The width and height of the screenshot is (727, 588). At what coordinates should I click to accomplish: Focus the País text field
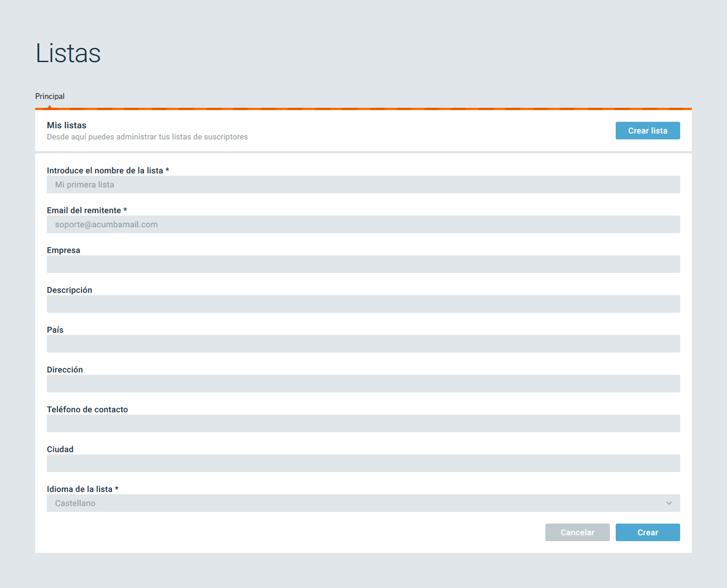(363, 344)
